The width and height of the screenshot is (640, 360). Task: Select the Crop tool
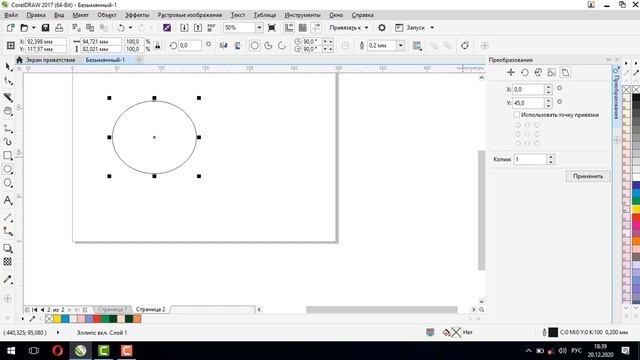(x=8, y=97)
